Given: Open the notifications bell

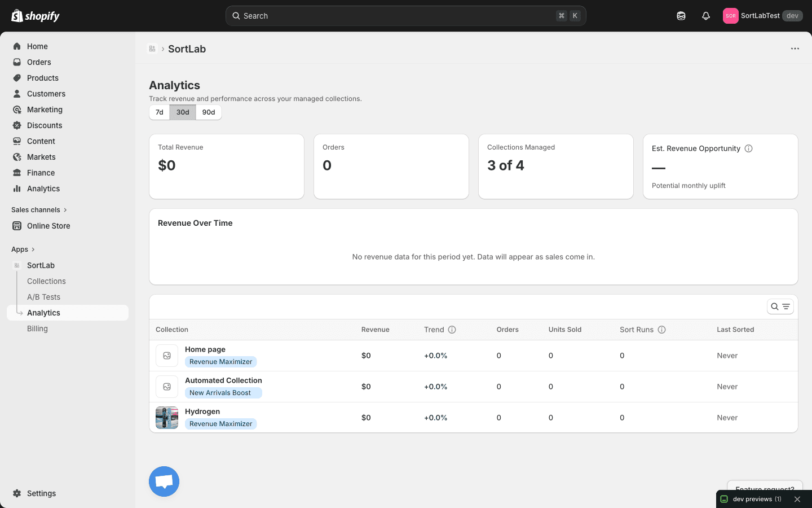Looking at the screenshot, I should click(705, 15).
